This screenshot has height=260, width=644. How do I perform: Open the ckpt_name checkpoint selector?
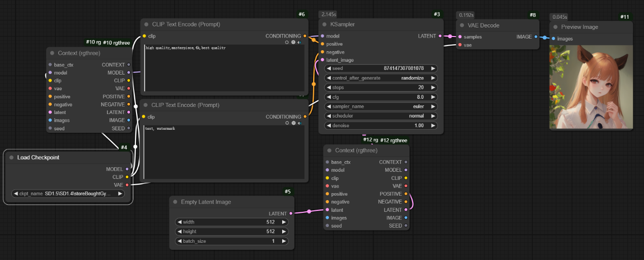pos(67,194)
